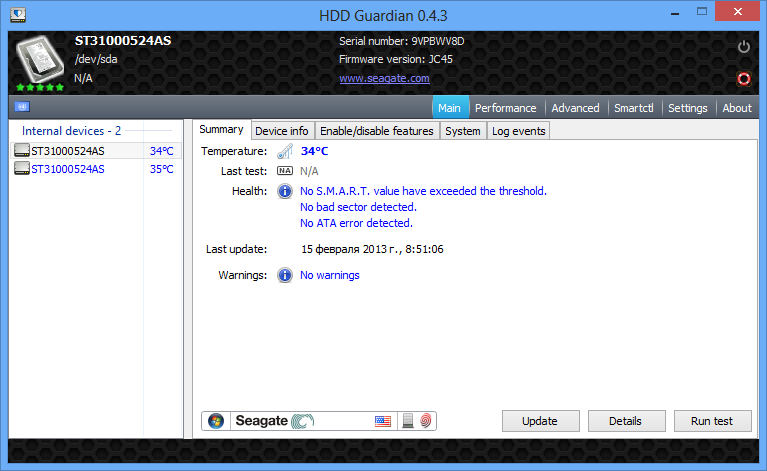The image size is (767, 471).
Task: Click the power icon in the header
Action: (744, 47)
